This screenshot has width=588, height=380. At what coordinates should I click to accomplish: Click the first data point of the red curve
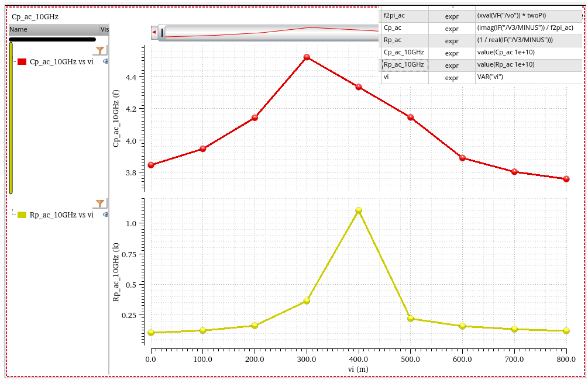pyautogui.click(x=151, y=165)
